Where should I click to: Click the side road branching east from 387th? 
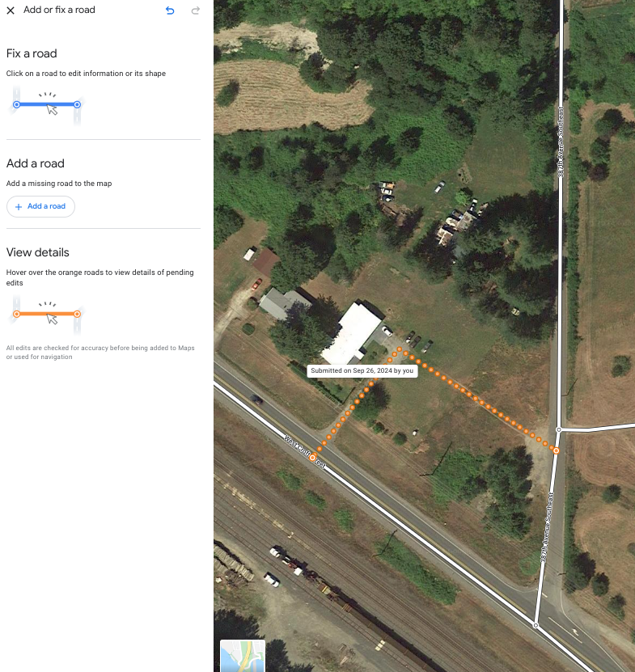(x=597, y=428)
